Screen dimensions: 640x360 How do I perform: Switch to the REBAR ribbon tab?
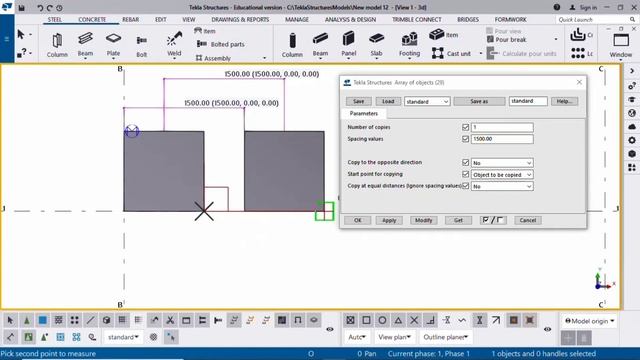tap(131, 20)
